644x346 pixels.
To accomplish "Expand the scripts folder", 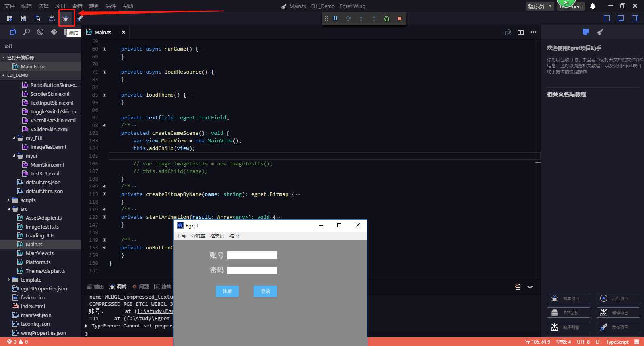I will [9, 200].
